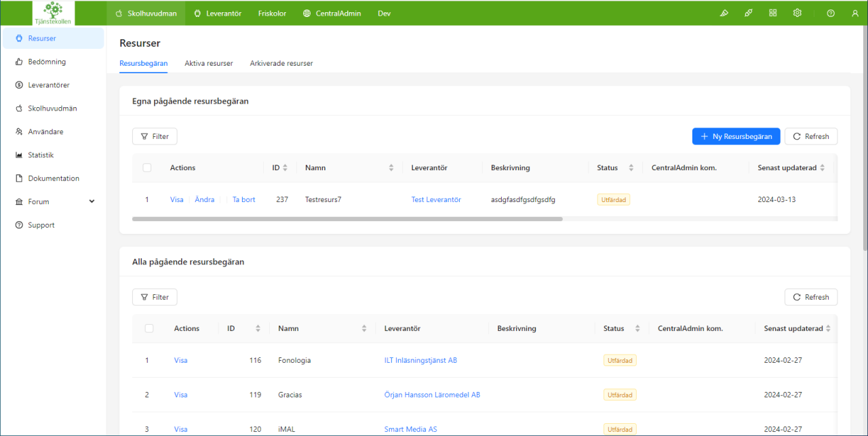Click Ta bort for Testresurs7
868x436 pixels.
(244, 199)
